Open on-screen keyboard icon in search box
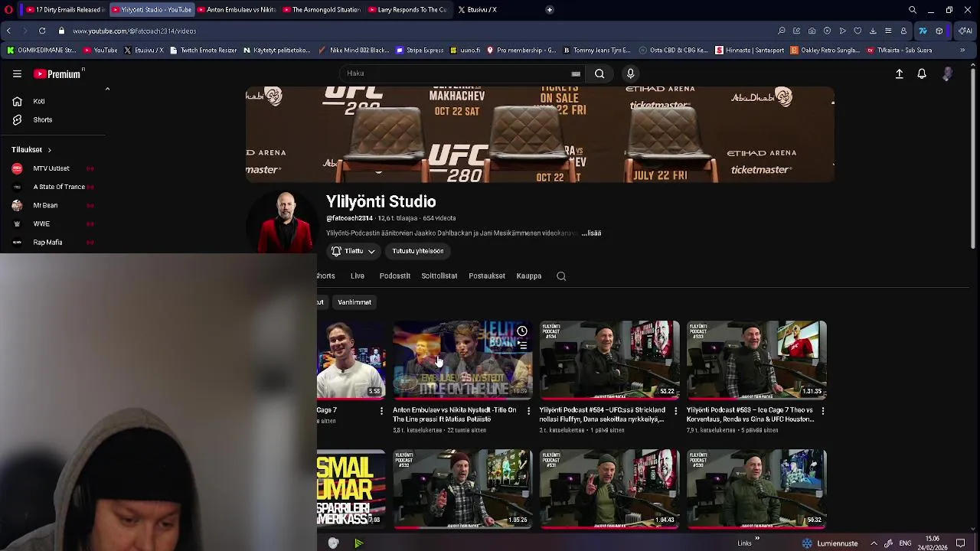 tap(576, 73)
